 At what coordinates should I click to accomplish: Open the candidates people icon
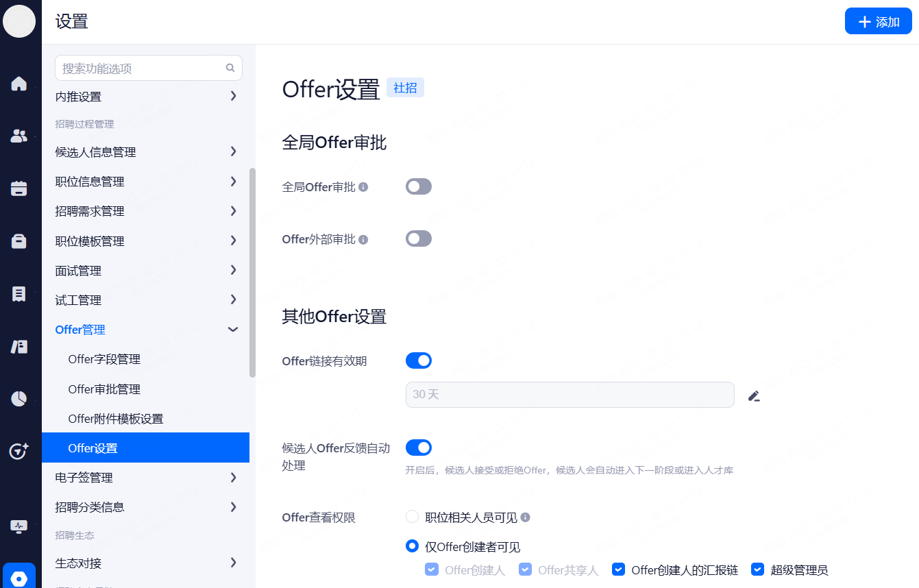pyautogui.click(x=19, y=136)
